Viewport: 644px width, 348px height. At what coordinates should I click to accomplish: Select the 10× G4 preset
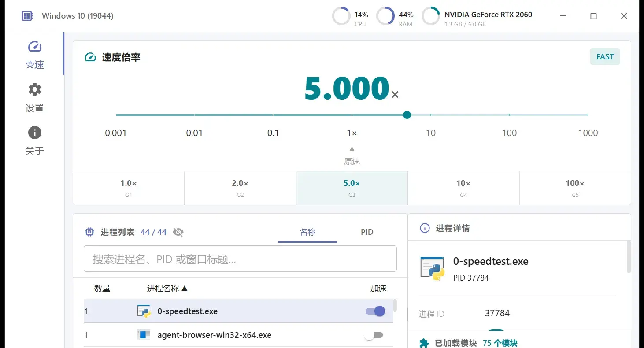coord(463,188)
